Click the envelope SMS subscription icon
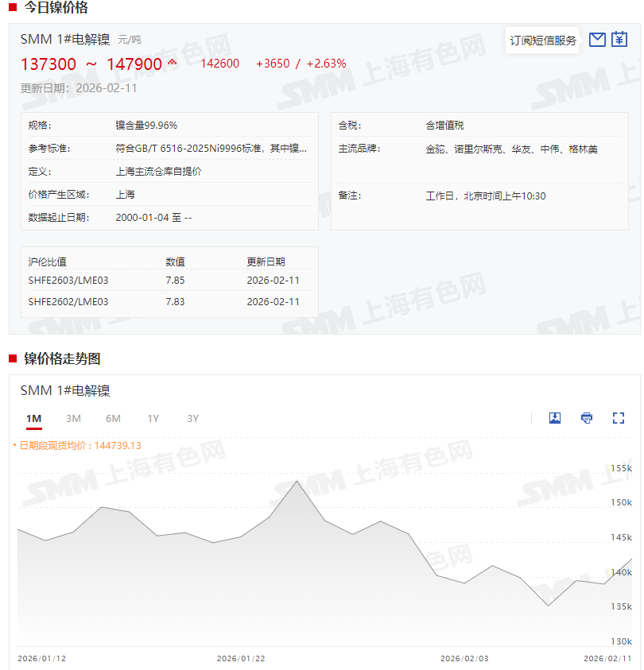644x670 pixels. click(597, 40)
